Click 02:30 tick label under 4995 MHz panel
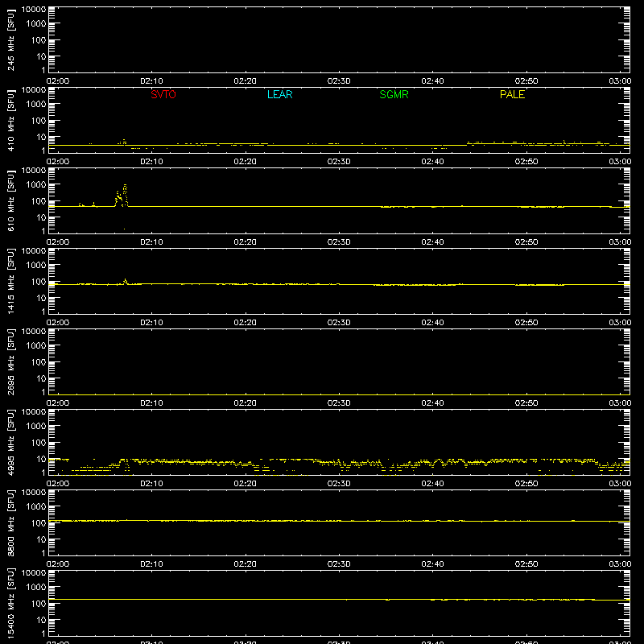Image resolution: width=644 pixels, height=644 pixels. (339, 484)
